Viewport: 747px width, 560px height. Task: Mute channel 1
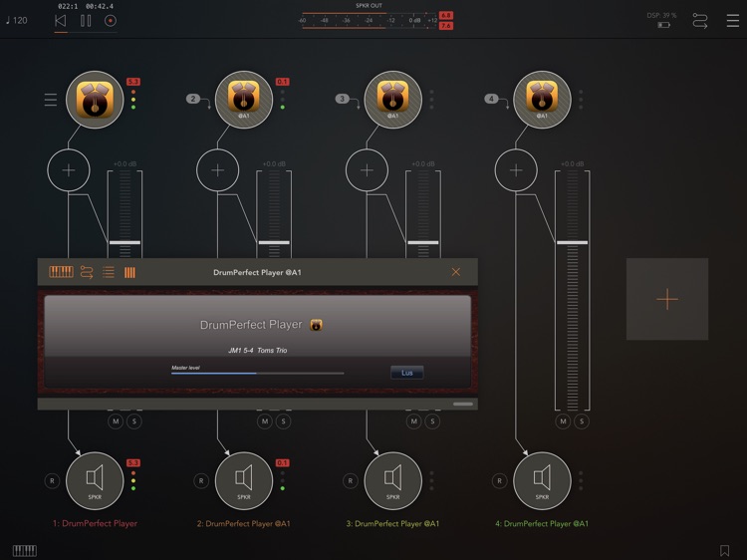click(116, 421)
